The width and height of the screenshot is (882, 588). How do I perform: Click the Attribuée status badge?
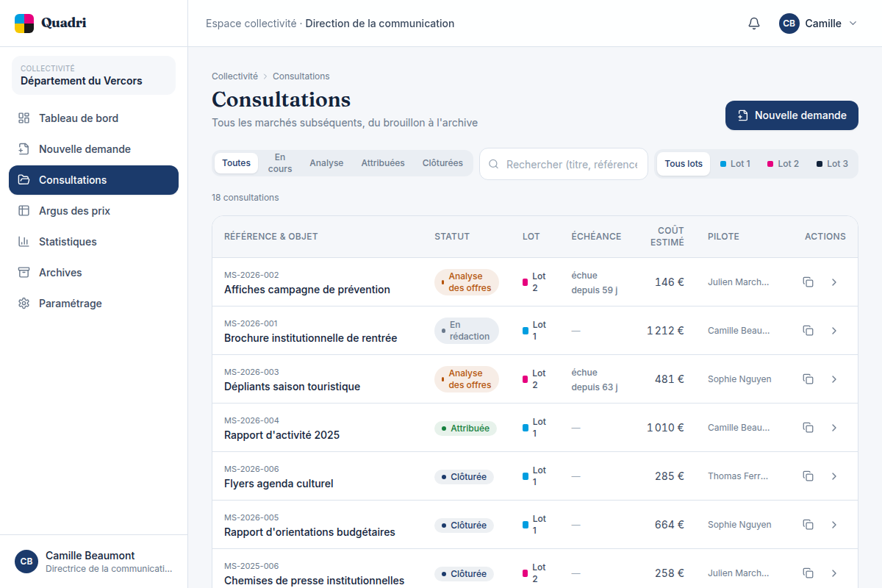[465, 428]
